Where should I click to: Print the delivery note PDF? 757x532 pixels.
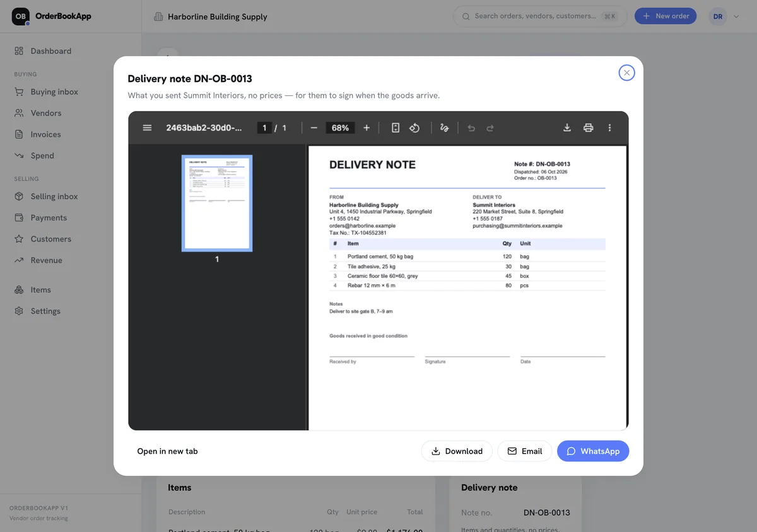tap(589, 128)
